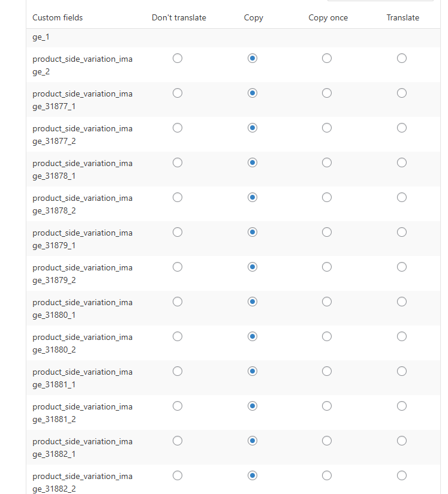Select Copy radio for product_side_variation_image_31882_1
The width and height of the screenshot is (448, 494).
point(252,441)
